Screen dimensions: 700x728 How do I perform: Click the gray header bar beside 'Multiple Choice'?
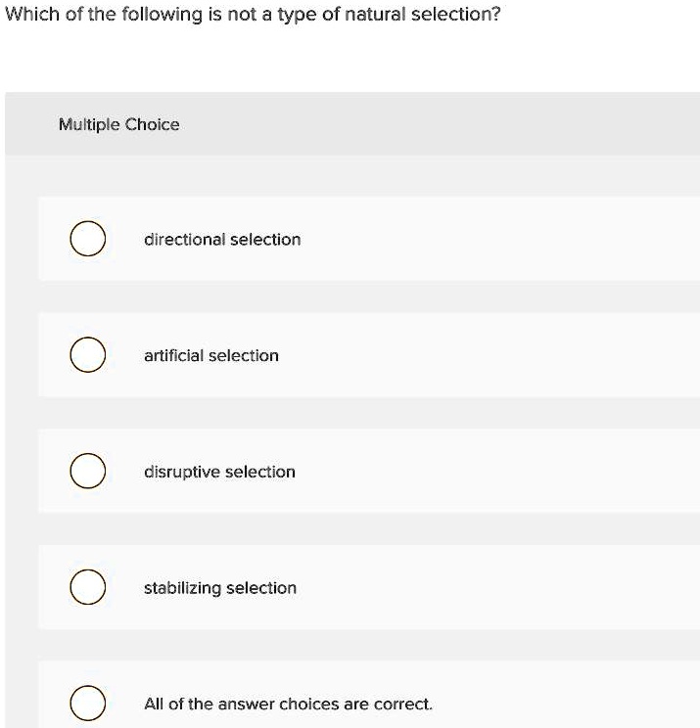tap(441, 124)
